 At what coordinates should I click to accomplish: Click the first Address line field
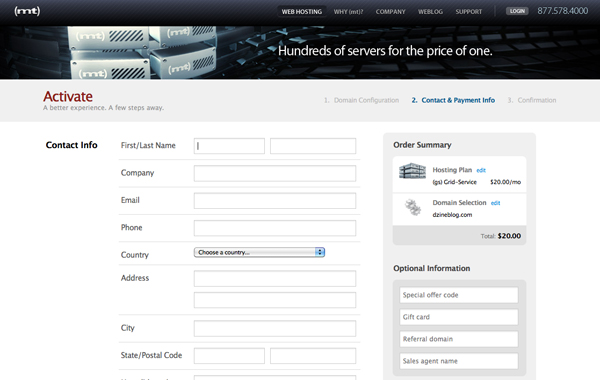pyautogui.click(x=275, y=279)
